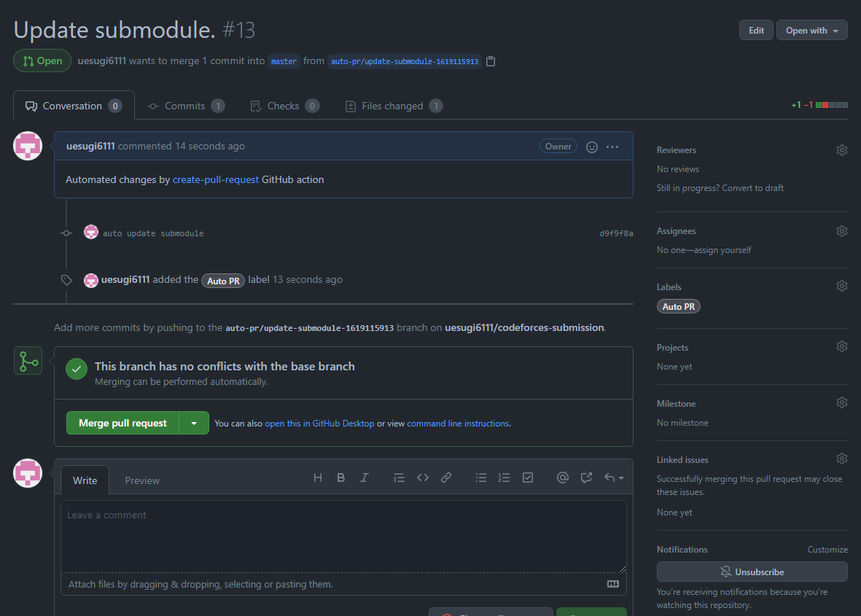Viewport: 861px width, 616px height.
Task: Switch to the Conversation tab
Action: tap(74, 106)
